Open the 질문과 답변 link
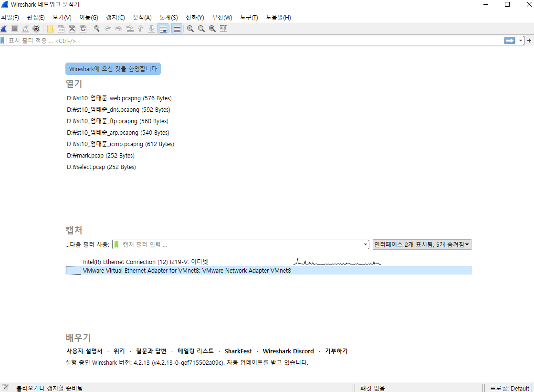Screen dimensions: 534x392 point(151,351)
